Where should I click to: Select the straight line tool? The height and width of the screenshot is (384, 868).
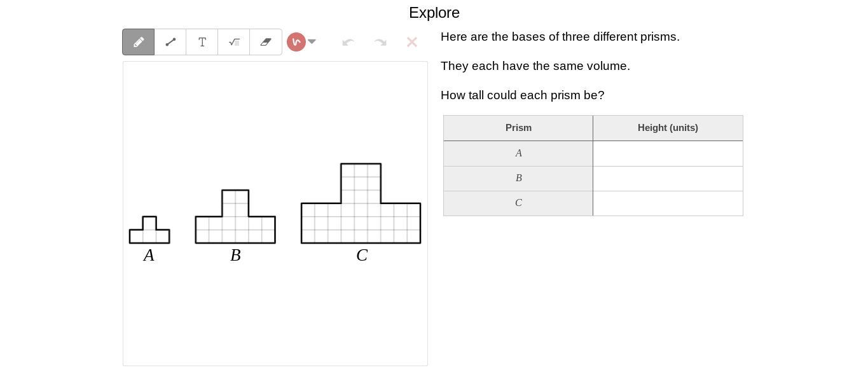coord(170,42)
